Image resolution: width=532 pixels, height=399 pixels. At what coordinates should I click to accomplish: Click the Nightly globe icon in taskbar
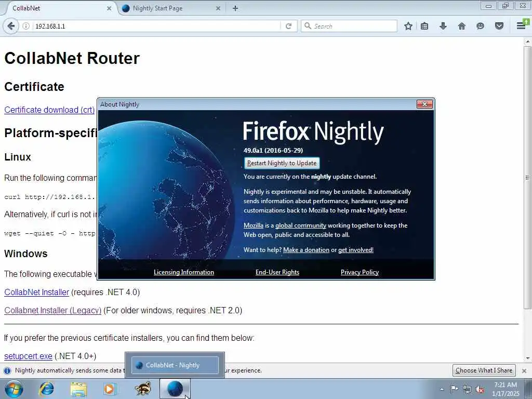[175, 389]
